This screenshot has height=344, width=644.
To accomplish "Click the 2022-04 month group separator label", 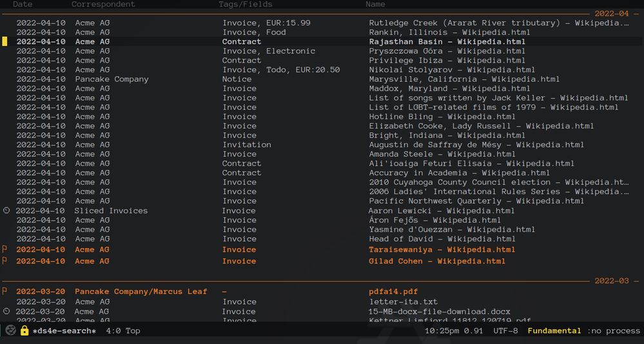I will click(x=611, y=14).
